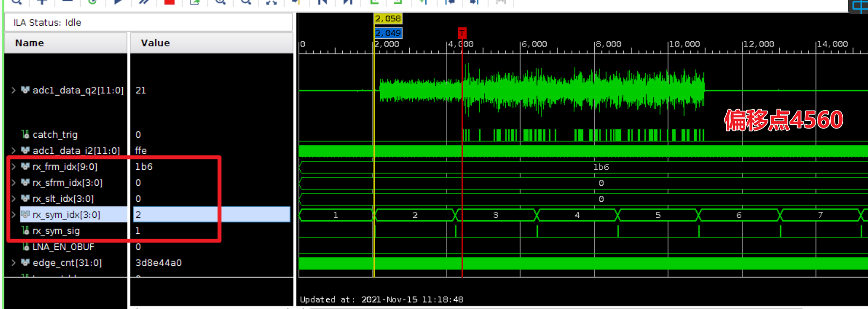This screenshot has width=868, height=309.
Task: Select the highlighted rx_sym_idx[3:0] signal name
Action: click(66, 214)
